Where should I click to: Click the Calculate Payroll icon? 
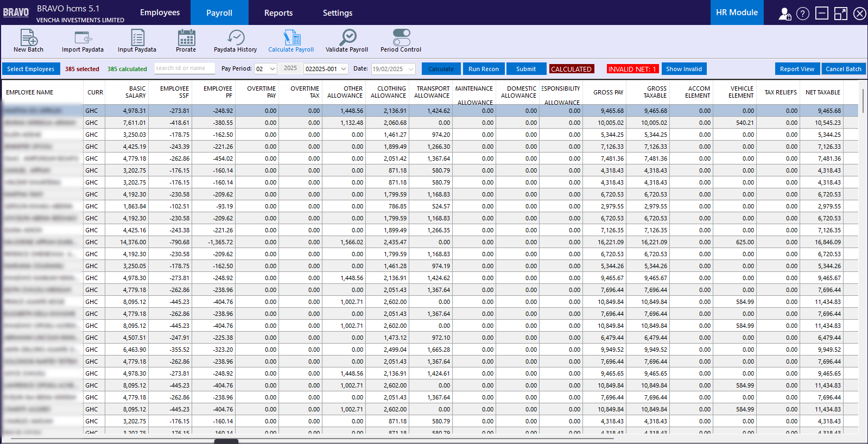[291, 37]
